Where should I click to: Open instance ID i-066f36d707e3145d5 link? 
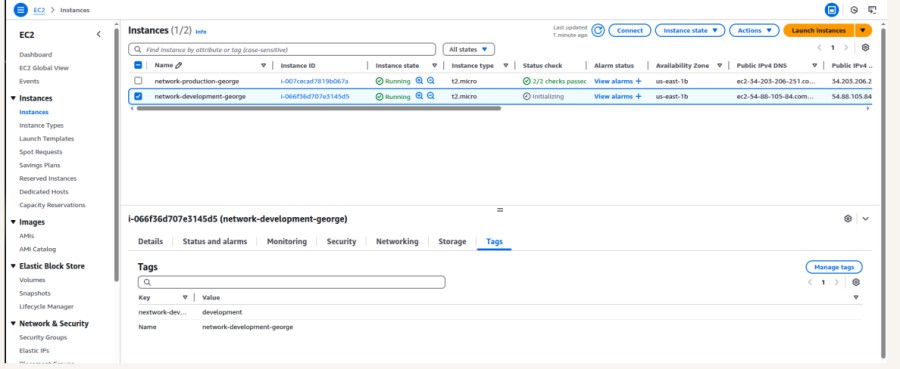tap(315, 96)
